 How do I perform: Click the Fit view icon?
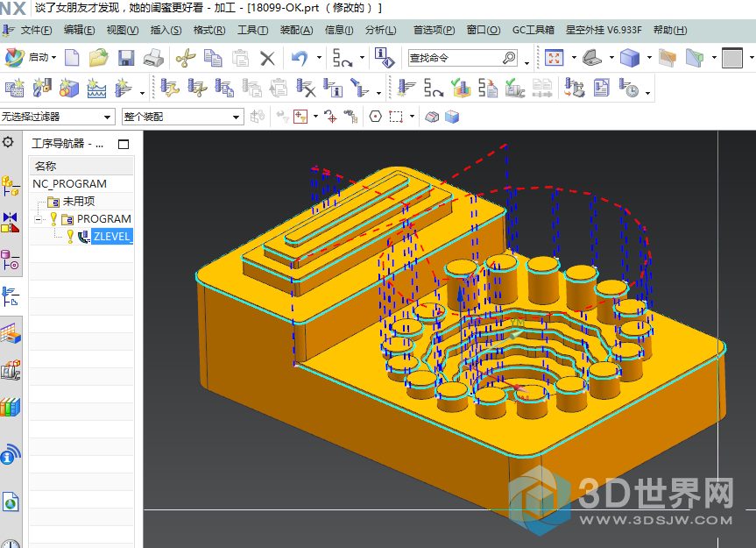pos(554,58)
